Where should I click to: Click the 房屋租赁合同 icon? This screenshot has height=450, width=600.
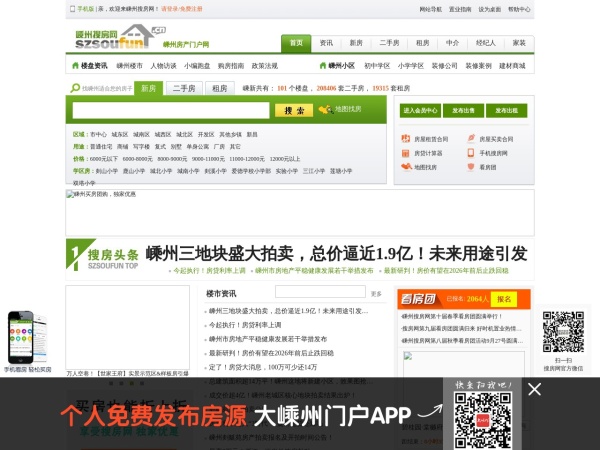coord(406,139)
